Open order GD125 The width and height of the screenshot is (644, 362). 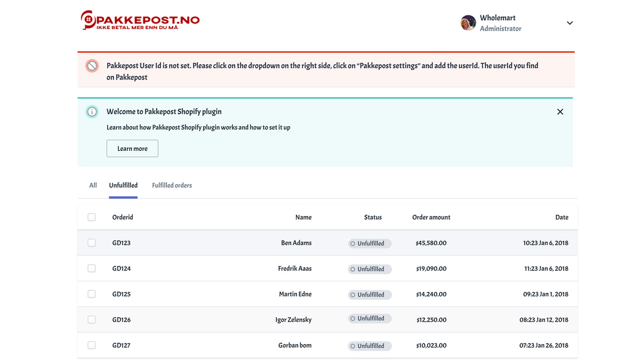point(121,294)
